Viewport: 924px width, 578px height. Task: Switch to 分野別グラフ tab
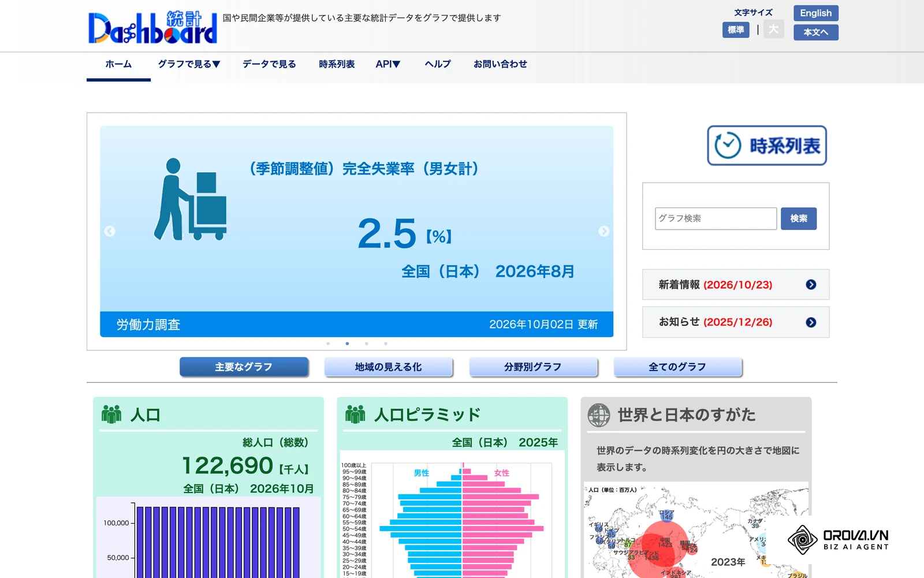533,367
